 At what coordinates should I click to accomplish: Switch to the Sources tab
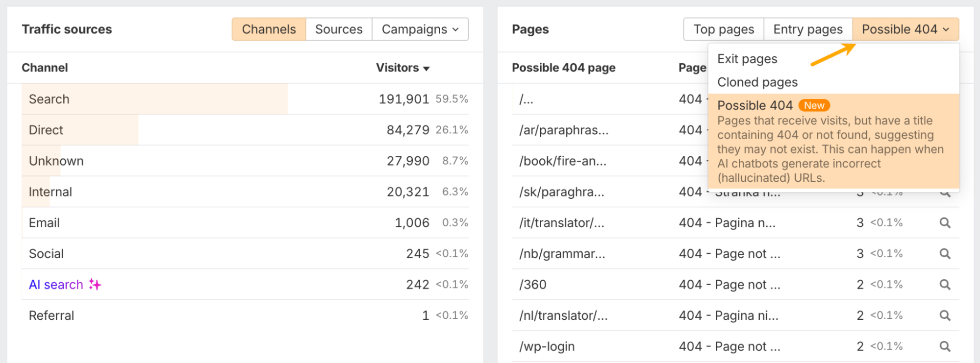[x=339, y=29]
